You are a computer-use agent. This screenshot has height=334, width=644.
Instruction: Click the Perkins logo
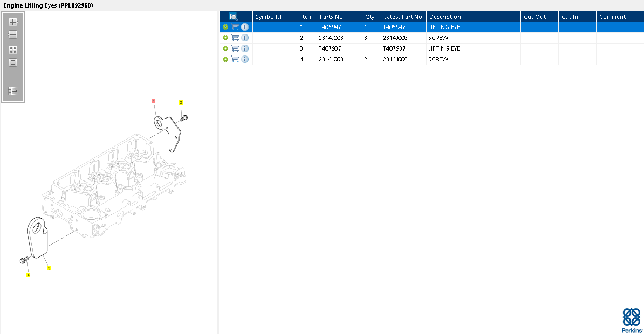pyautogui.click(x=631, y=321)
